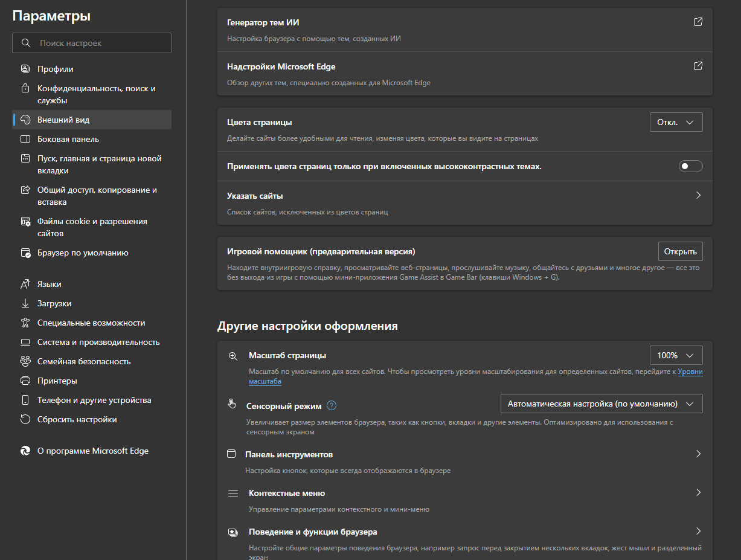This screenshot has height=560, width=741.
Task: Click the Сенсорный режим help question icon
Action: (x=332, y=406)
